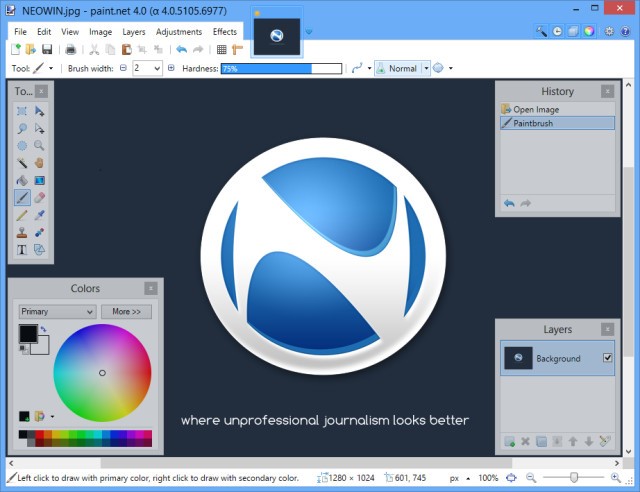Toggle the History window clock button
The width and height of the screenshot is (640, 492).
point(557,31)
